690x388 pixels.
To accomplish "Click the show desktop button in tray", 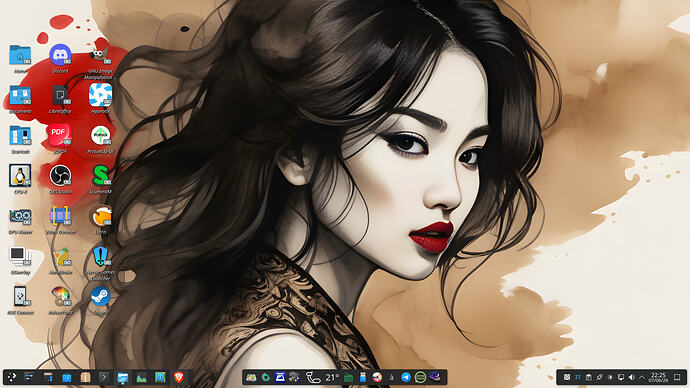I will pyautogui.click(x=677, y=377).
